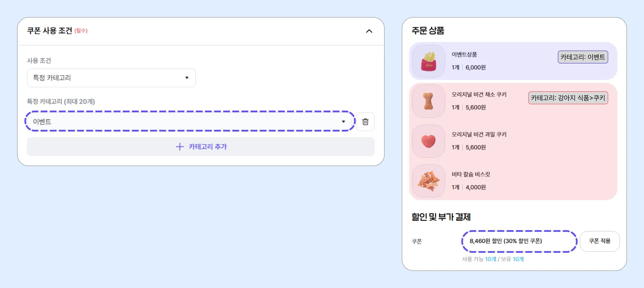This screenshot has height=288, width=644.
Task: Select the 8,460원 할인 coupon field
Action: click(519, 241)
